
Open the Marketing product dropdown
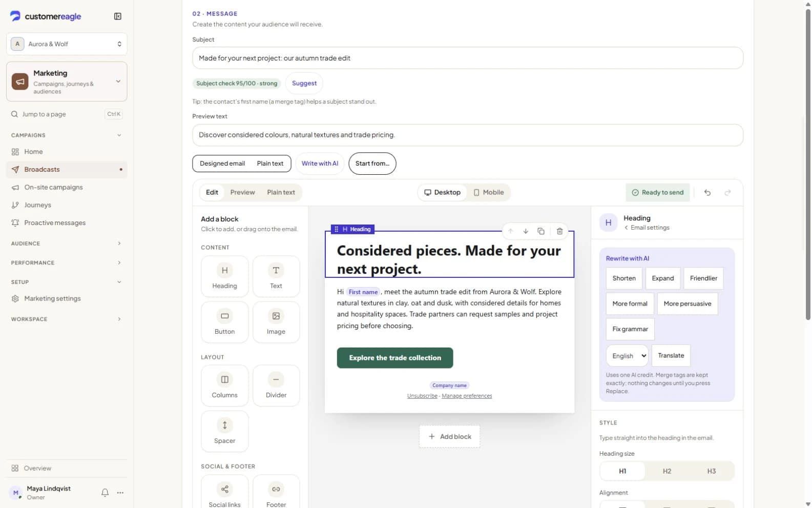click(67, 82)
